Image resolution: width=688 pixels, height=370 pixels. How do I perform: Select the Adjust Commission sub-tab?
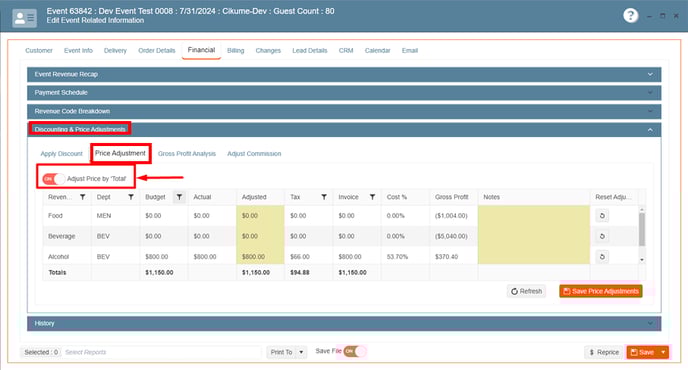point(254,154)
